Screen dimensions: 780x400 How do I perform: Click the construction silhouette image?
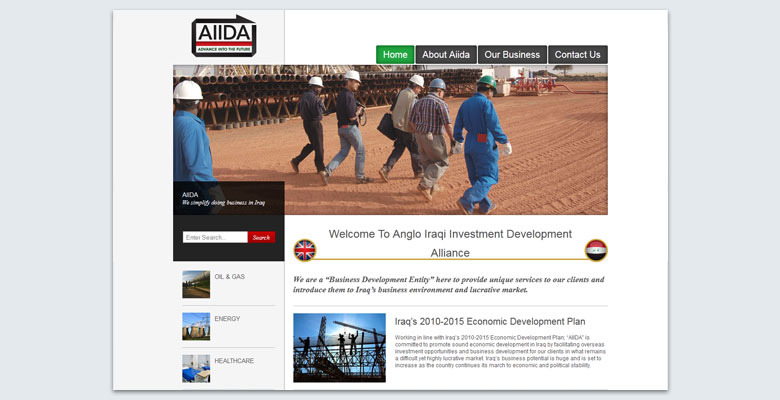[x=339, y=348]
